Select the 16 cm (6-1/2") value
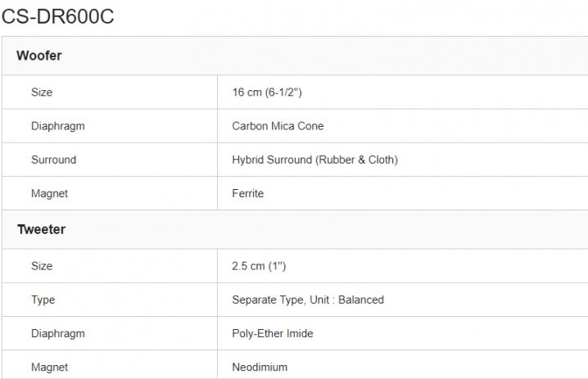 click(267, 92)
